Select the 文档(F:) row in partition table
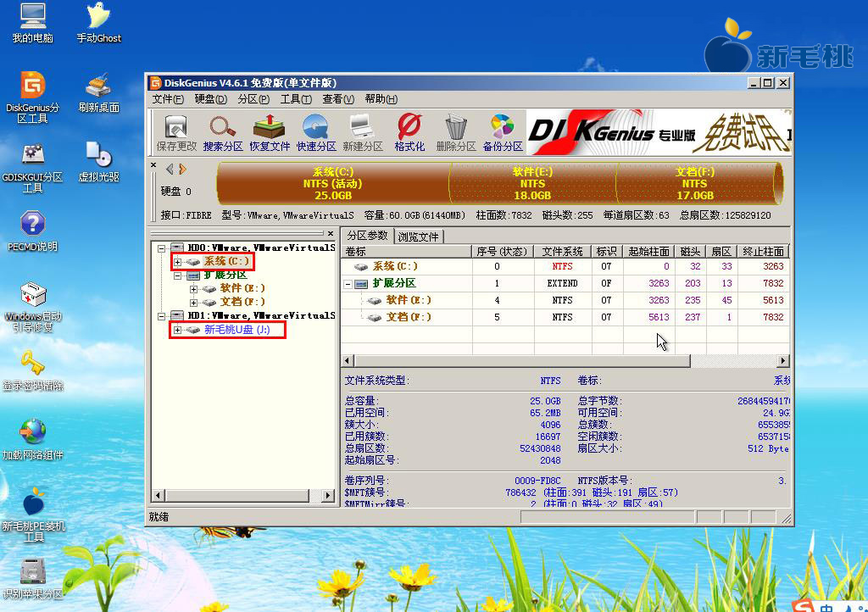This screenshot has height=612, width=868. coord(565,317)
